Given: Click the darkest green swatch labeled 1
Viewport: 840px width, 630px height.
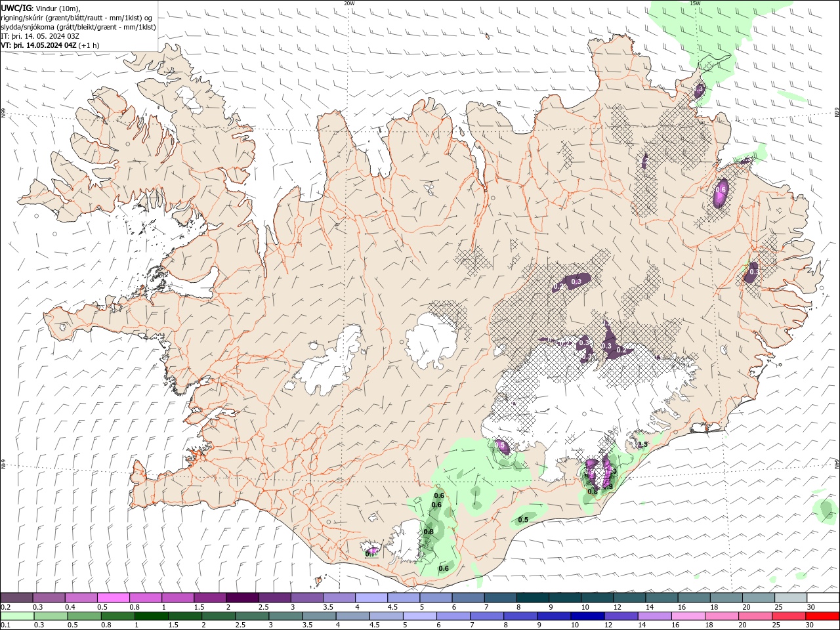Looking at the screenshot, I should click(151, 616).
